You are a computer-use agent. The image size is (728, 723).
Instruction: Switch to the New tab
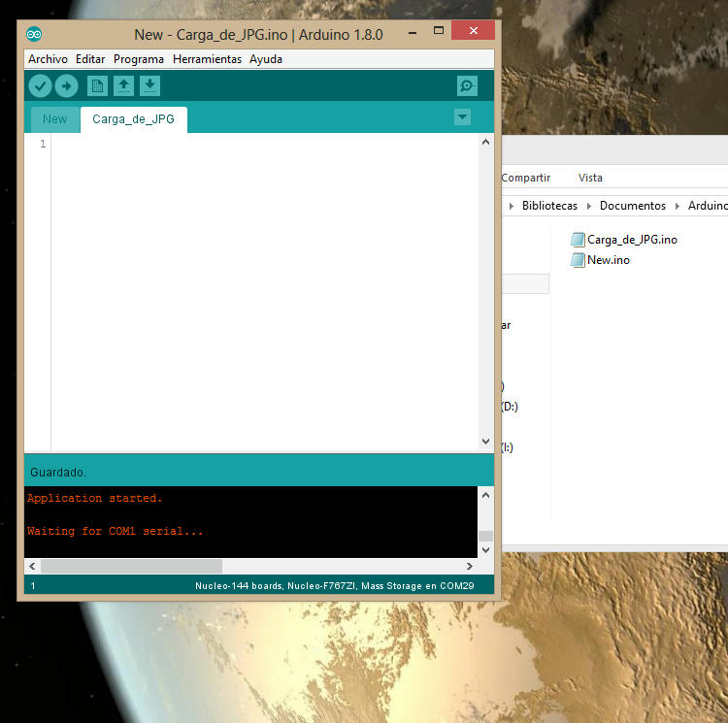tap(54, 119)
